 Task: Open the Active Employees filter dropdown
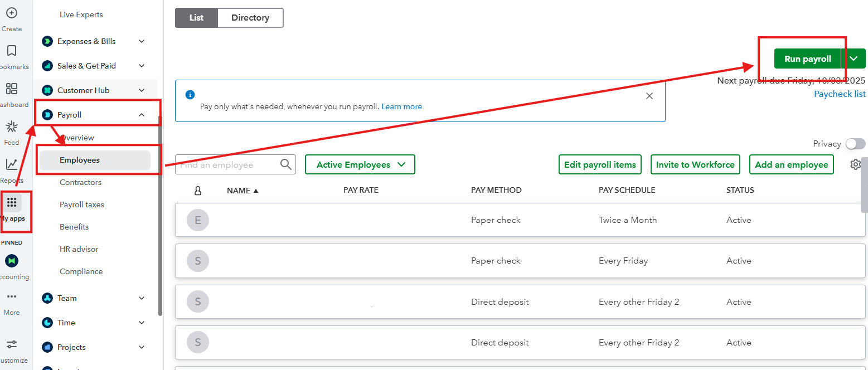360,164
